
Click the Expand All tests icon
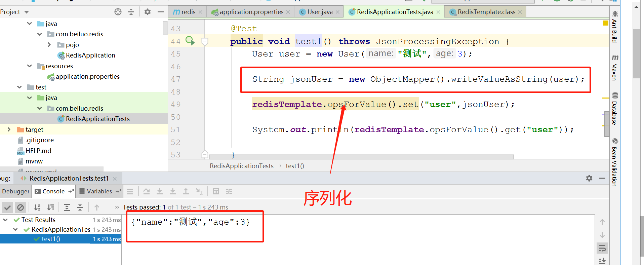(x=67, y=207)
